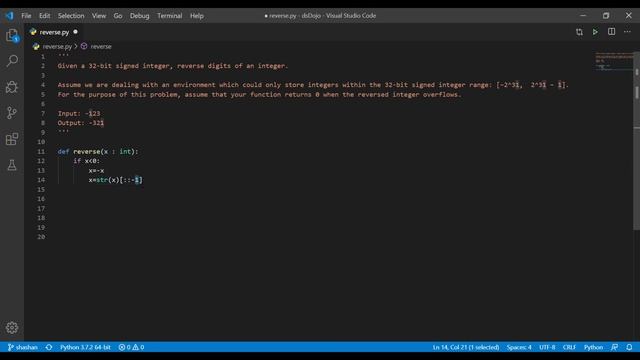This screenshot has height=360, width=640.
Task: Open the Help menu
Action: pyautogui.click(x=197, y=16)
